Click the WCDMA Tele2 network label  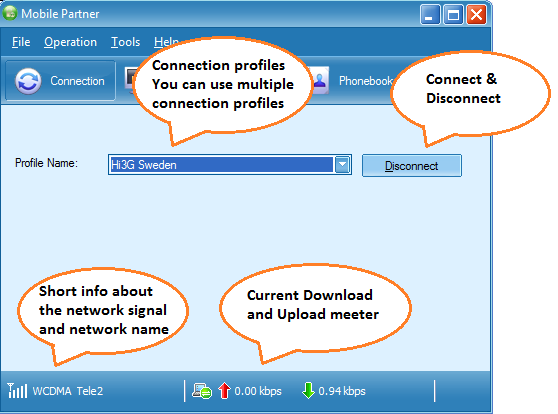point(68,391)
